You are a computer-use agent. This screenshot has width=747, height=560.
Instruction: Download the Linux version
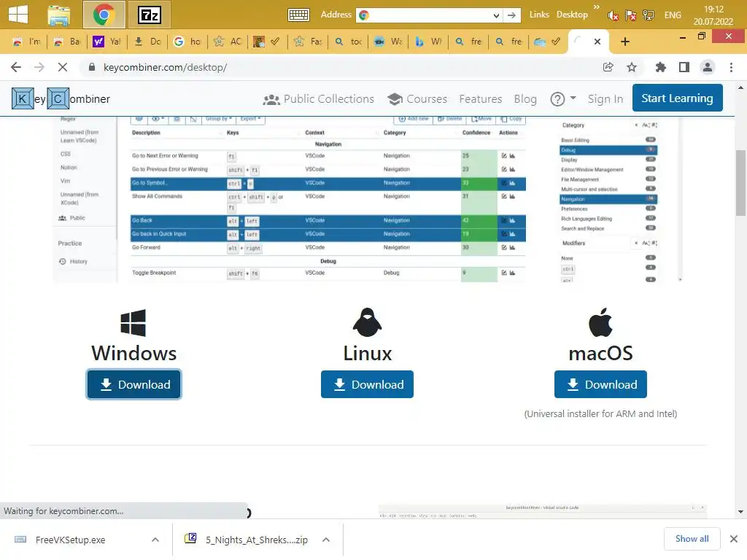(367, 384)
